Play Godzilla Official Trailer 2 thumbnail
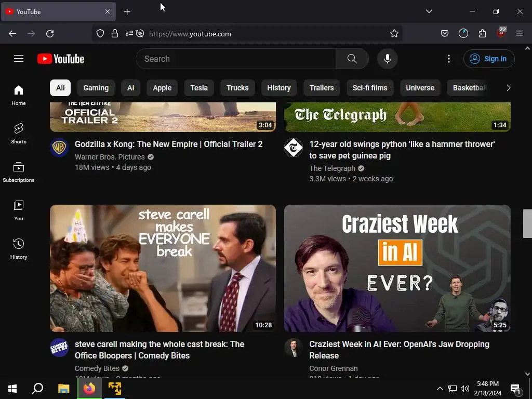This screenshot has width=532, height=399. 163,117
